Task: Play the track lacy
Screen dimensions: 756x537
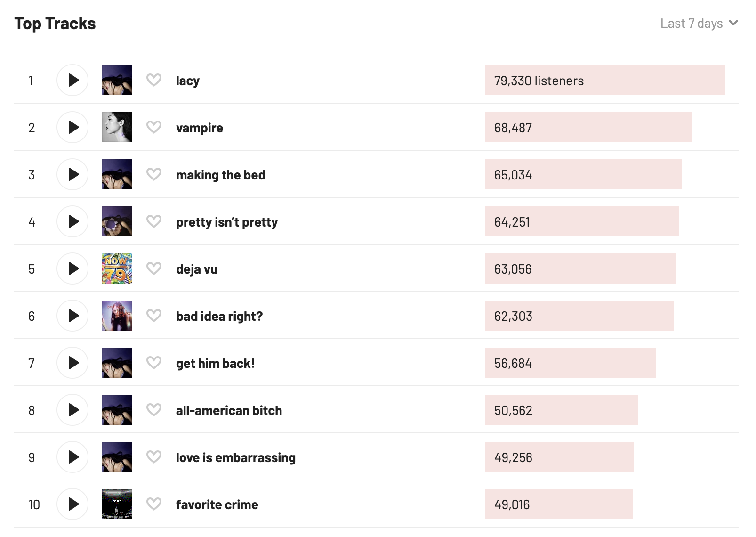Action: coord(72,80)
